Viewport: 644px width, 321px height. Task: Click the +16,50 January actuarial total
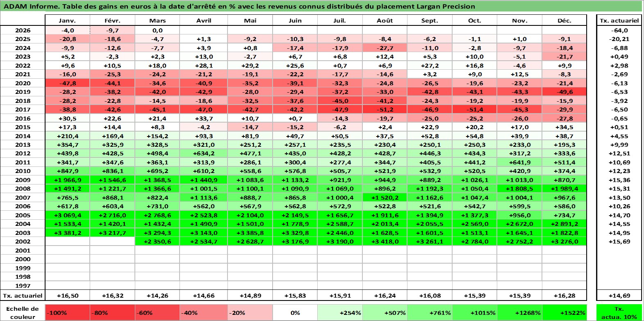point(67,296)
